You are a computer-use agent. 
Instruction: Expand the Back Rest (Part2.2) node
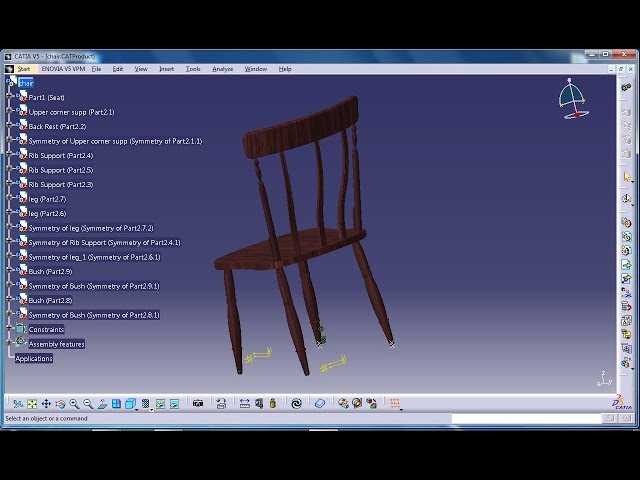[x=9, y=126]
